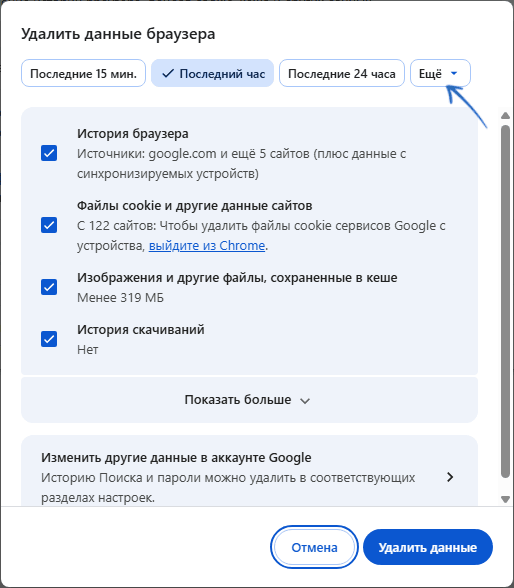Click the scrollbar up arrow
Viewport: 514px width, 588px height.
[x=505, y=116]
